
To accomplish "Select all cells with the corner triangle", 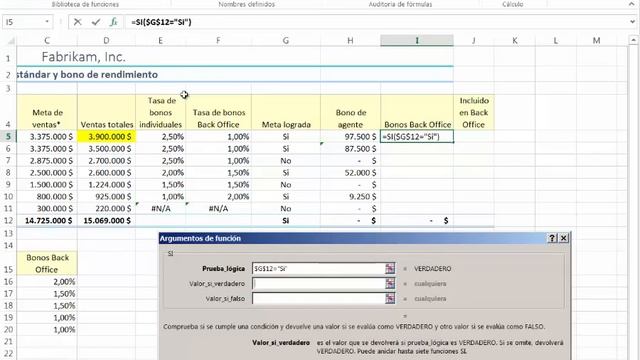I will tap(11, 40).
